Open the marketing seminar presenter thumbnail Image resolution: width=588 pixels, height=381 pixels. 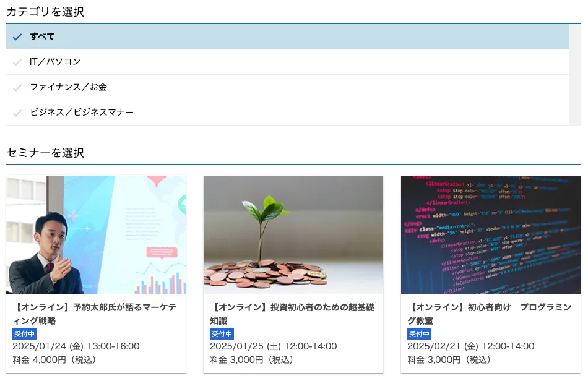(x=96, y=234)
